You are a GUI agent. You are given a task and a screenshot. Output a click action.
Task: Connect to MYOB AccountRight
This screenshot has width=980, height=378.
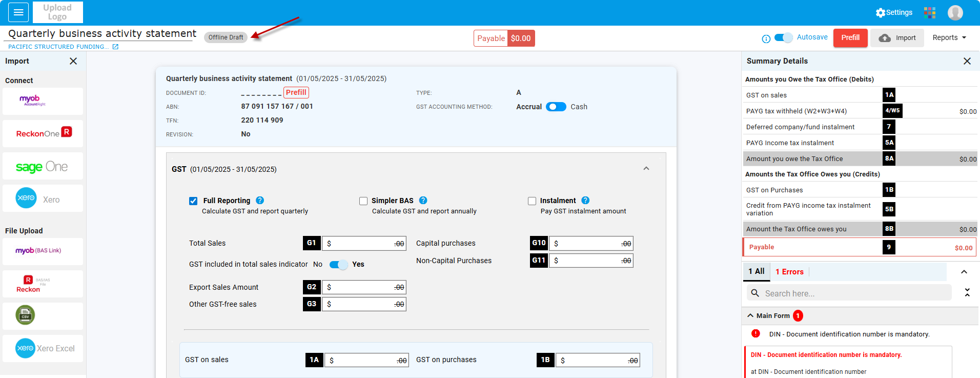click(x=43, y=101)
